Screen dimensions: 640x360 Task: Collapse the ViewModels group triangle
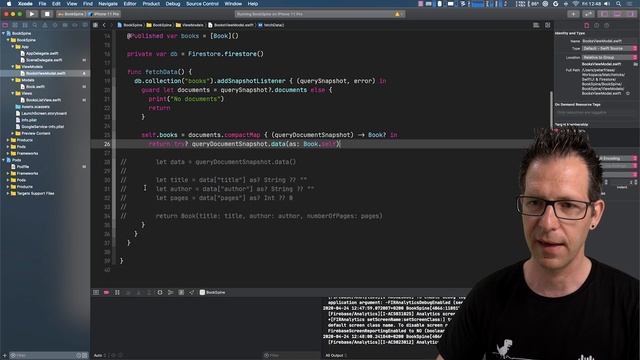click(x=13, y=67)
